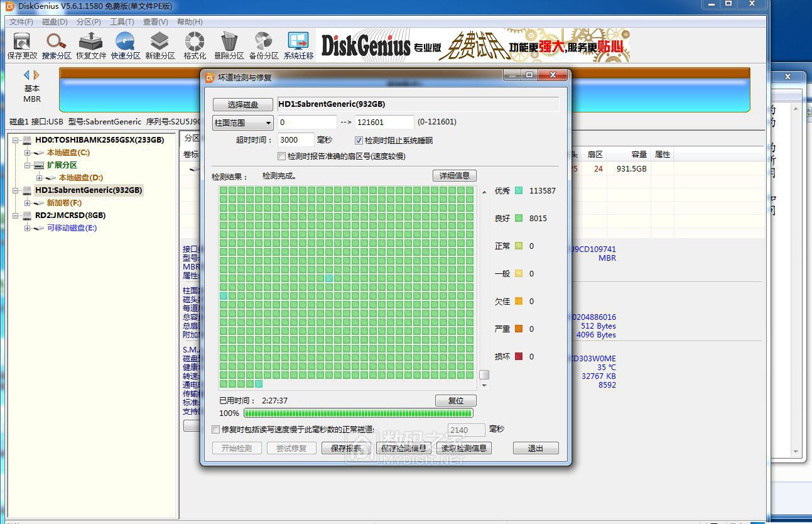Enable 检测时报告准确的扇区号 checkbox
Viewport: 812px width, 524px height.
coord(282,156)
